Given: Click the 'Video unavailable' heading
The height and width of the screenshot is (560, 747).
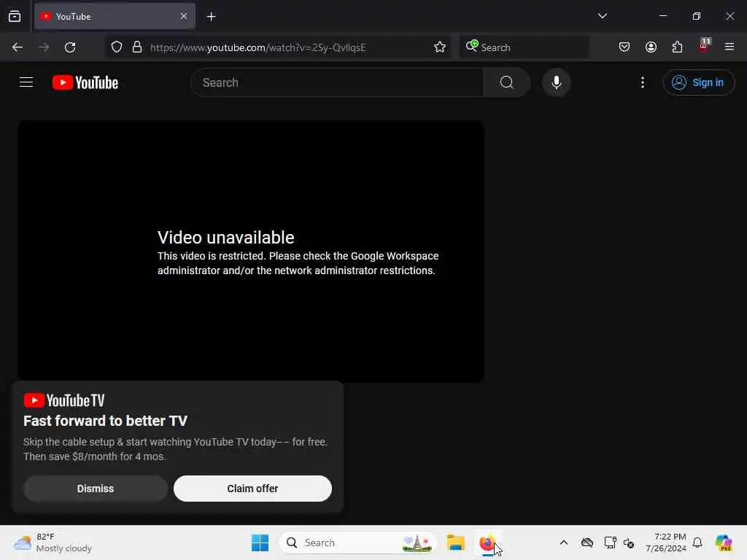Looking at the screenshot, I should pos(226,237).
